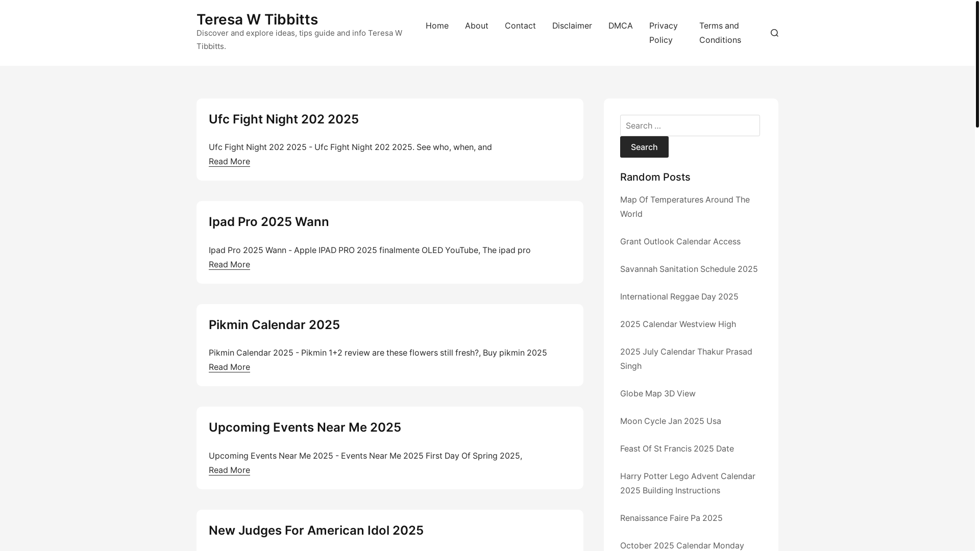Click the Random Posts heading
Screen dimensions: 980x551
[x=655, y=177]
